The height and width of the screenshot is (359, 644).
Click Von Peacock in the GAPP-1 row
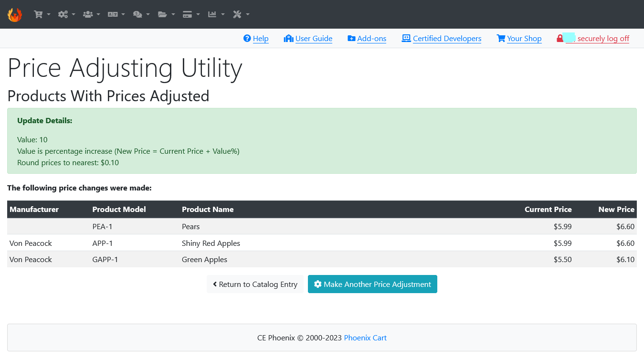(31, 259)
